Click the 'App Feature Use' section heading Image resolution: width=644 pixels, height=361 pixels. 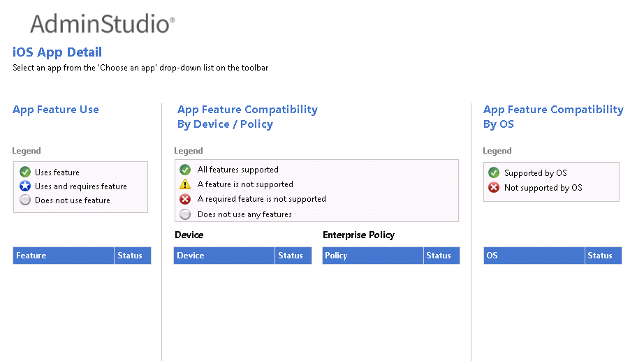tap(56, 110)
